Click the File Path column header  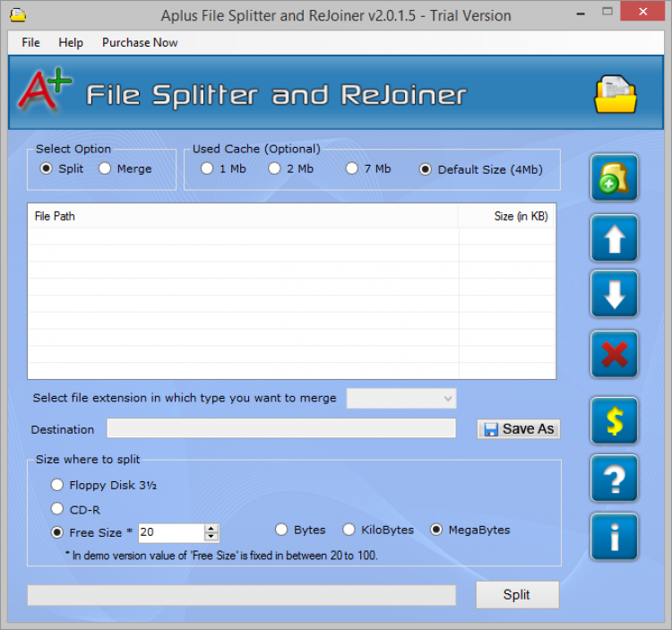243,216
